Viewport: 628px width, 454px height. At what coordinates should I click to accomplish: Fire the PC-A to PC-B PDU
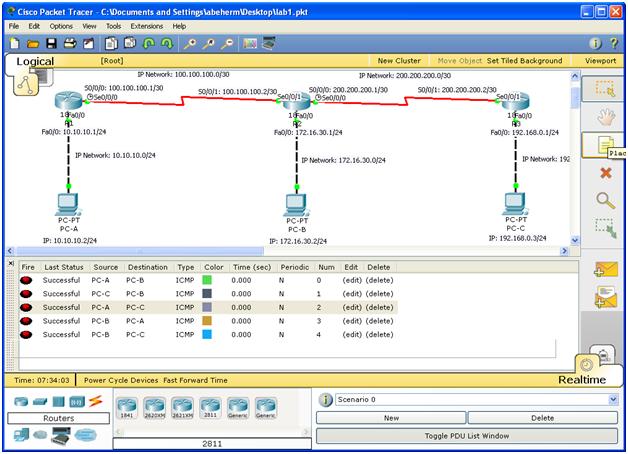point(26,280)
